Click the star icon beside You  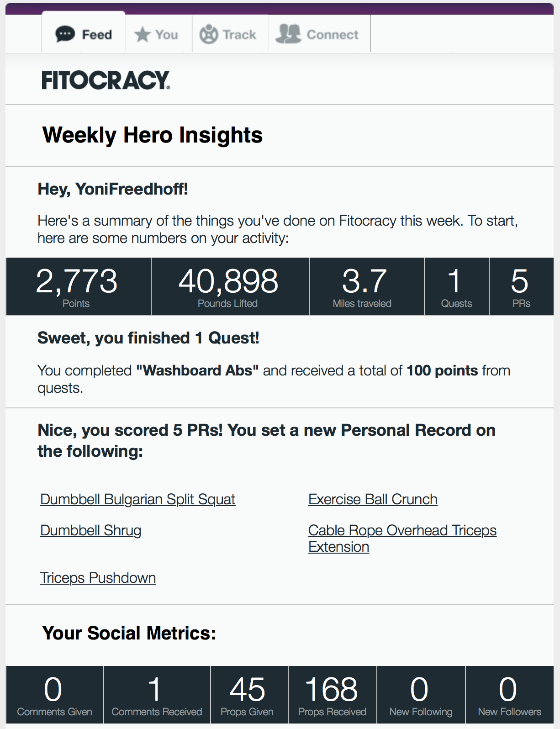[142, 34]
